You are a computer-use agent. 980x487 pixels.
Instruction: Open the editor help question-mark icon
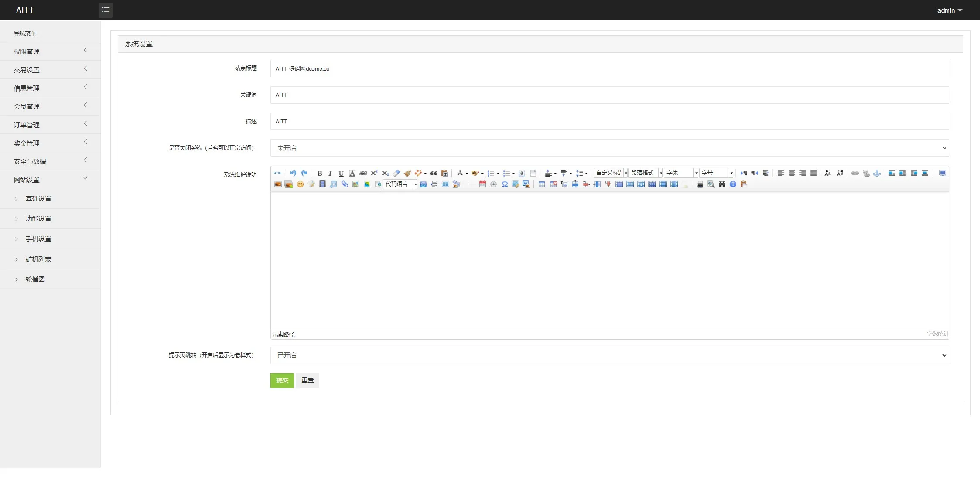[x=733, y=184]
